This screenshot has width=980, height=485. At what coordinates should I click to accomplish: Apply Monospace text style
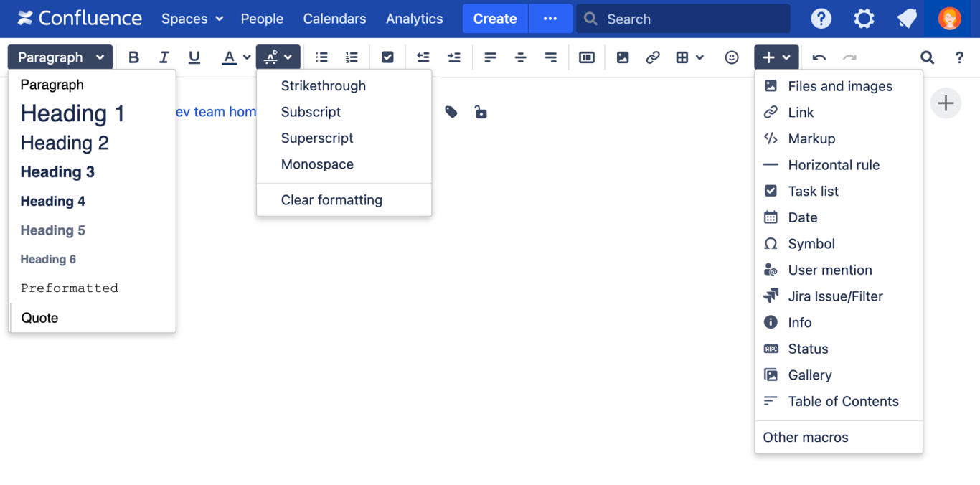point(317,164)
